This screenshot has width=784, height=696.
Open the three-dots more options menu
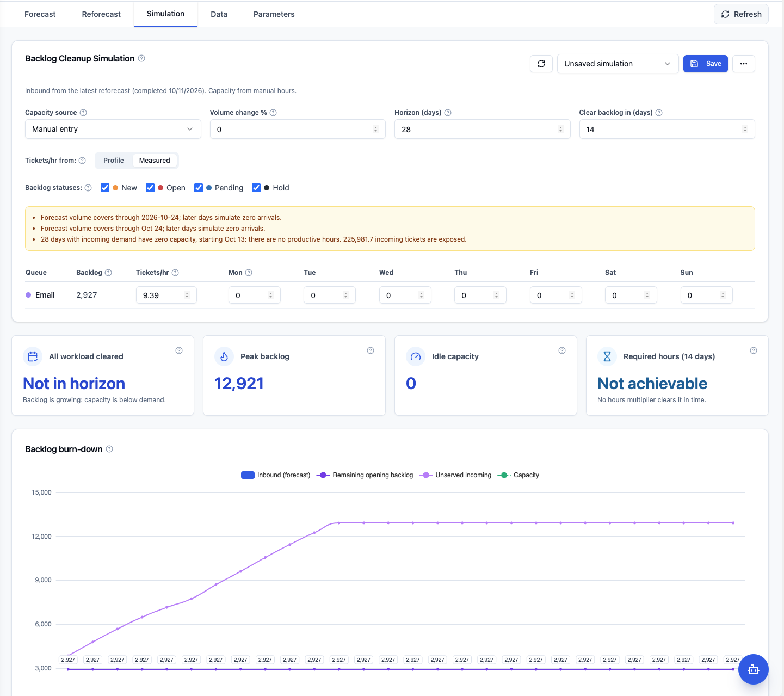pos(744,64)
